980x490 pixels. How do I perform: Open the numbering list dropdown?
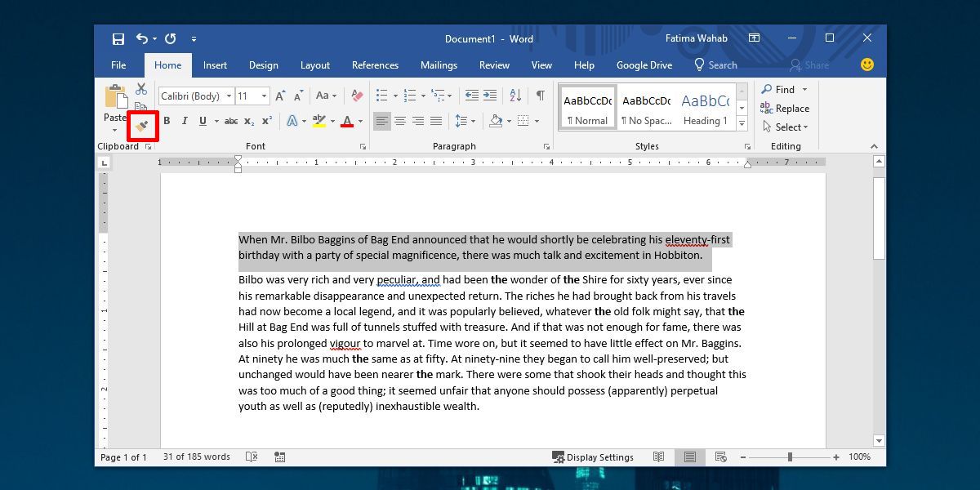click(423, 96)
